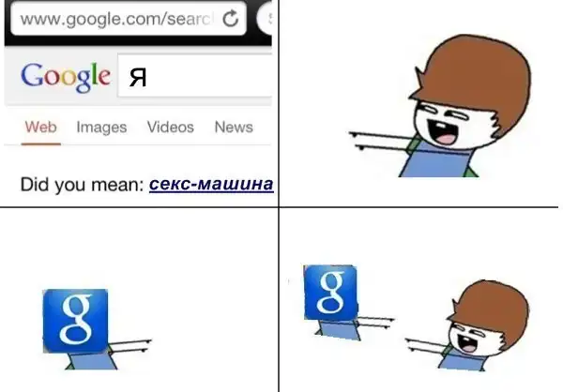Viewport: 563px width, 392px height.
Task: Click the colorful Google logo
Action: coord(66,77)
